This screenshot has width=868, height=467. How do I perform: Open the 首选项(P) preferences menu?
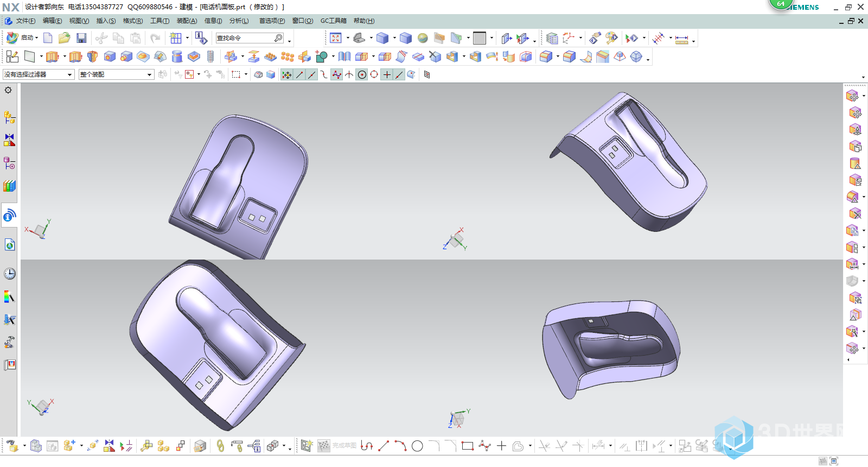(x=272, y=21)
